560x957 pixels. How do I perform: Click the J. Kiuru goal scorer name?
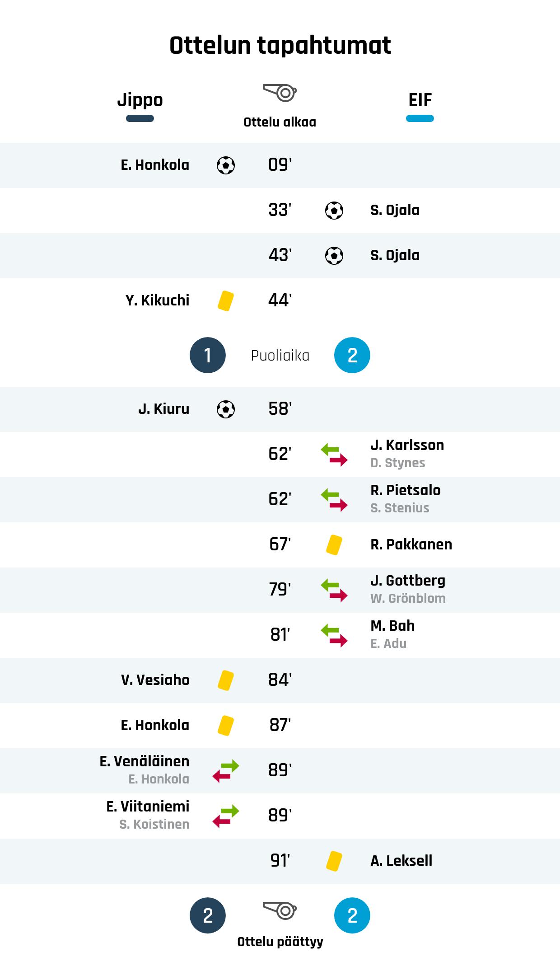[163, 409]
